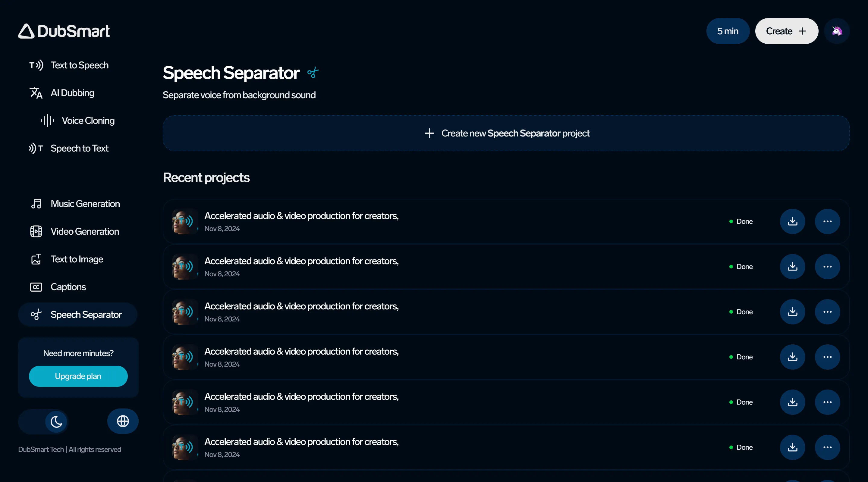Open more options for fifth project
This screenshot has height=482, width=868.
tap(828, 402)
